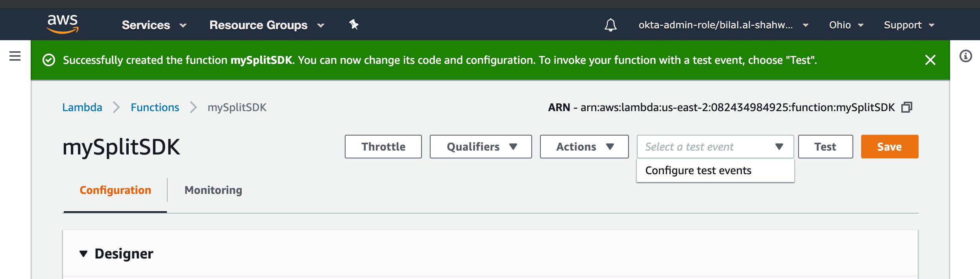Open the pin shortcuts icon
The height and width of the screenshot is (279, 980).
tap(354, 25)
